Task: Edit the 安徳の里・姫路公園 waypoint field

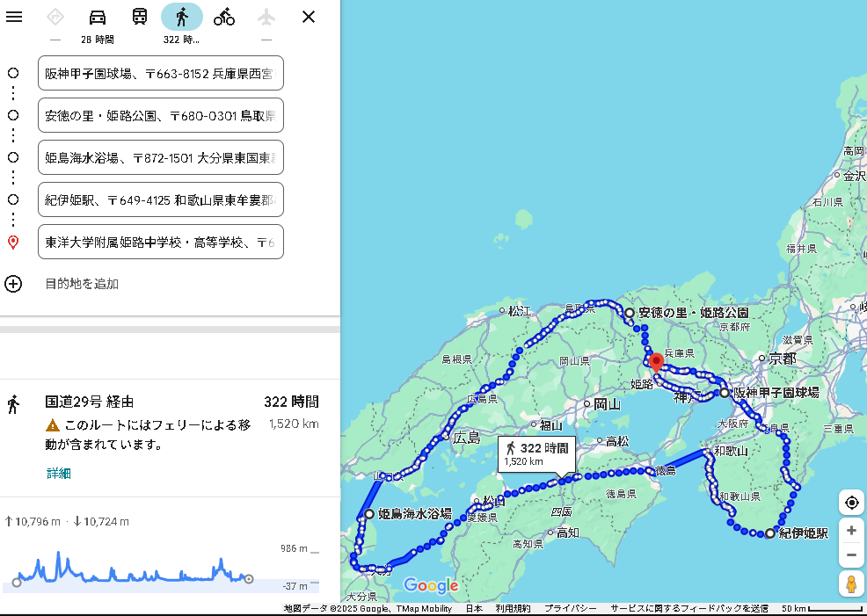Action: point(160,115)
